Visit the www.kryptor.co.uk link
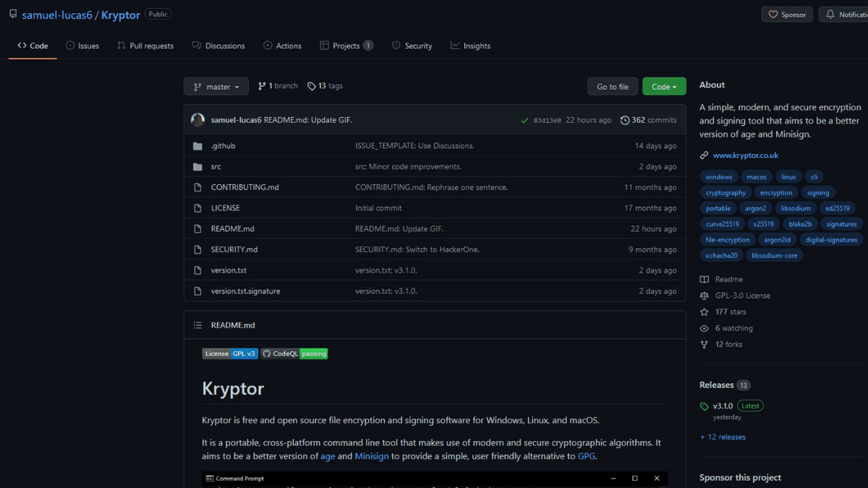 click(x=746, y=155)
